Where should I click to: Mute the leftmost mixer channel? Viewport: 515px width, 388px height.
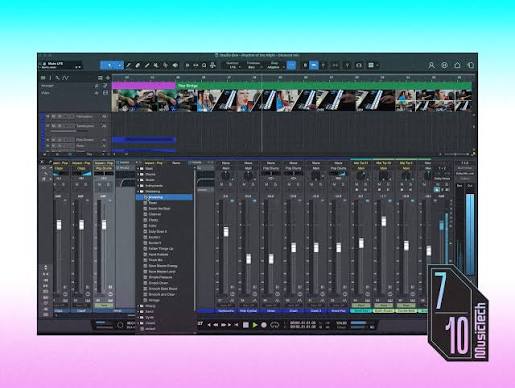coord(55,184)
